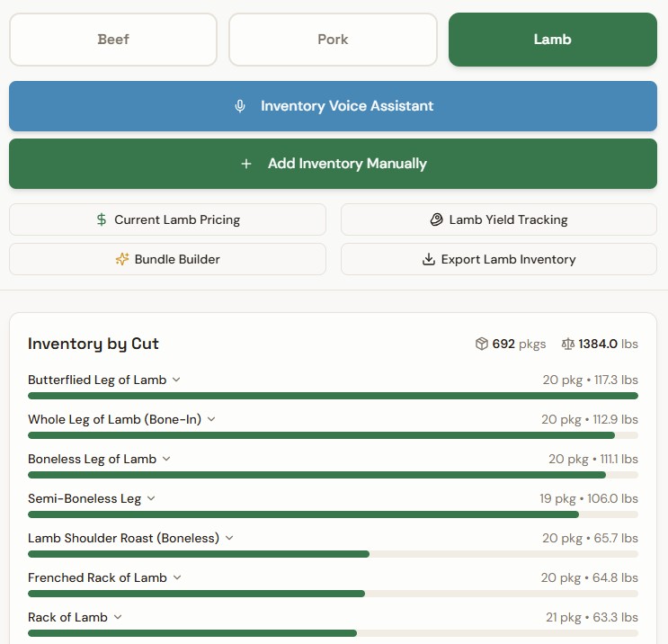This screenshot has height=644, width=668.
Task: Open Current Lamb Pricing
Action: click(168, 219)
